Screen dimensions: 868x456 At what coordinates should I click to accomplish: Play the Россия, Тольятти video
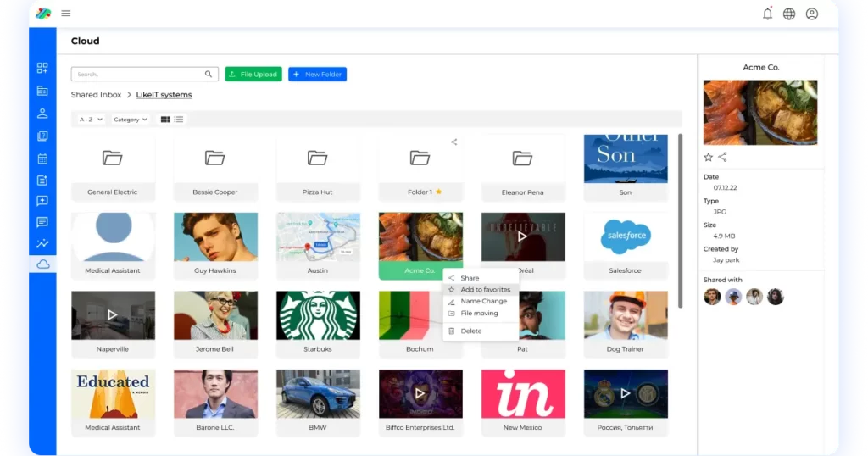coord(626,394)
